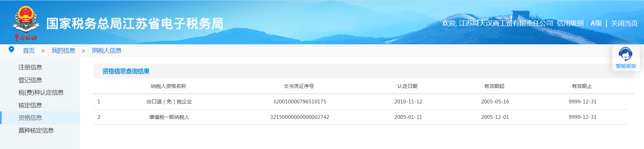Select 注册信息 in sidebar

coord(30,67)
